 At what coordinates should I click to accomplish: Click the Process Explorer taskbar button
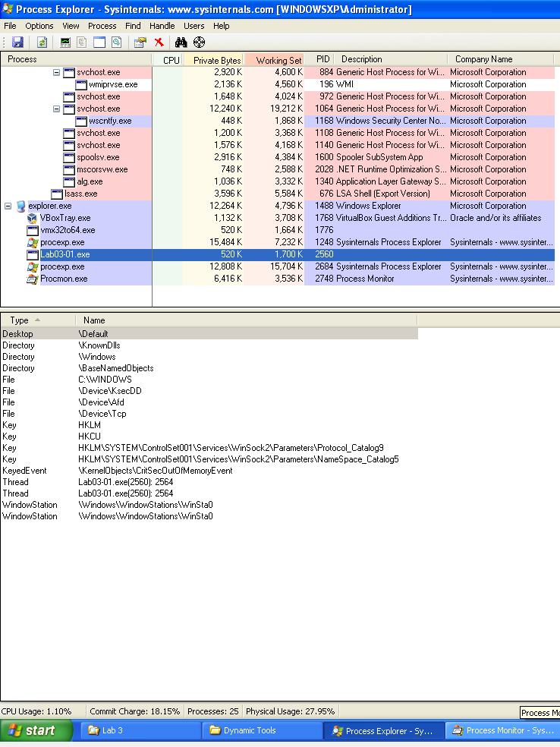pos(384,730)
